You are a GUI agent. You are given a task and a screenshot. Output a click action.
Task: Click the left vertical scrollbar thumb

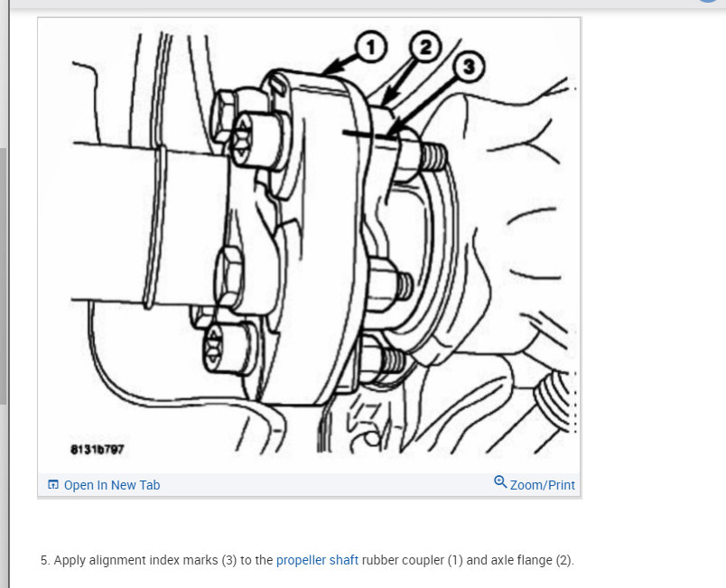tap(4, 276)
